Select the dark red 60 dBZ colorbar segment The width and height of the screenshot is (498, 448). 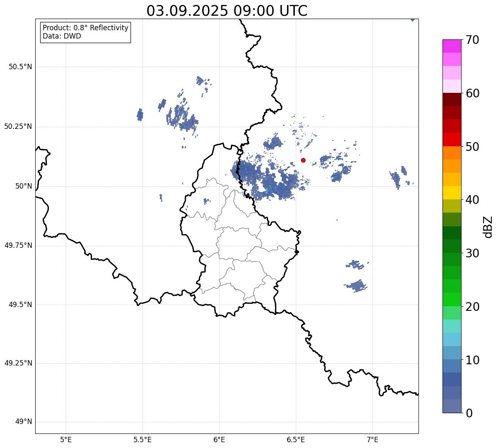tap(452, 99)
